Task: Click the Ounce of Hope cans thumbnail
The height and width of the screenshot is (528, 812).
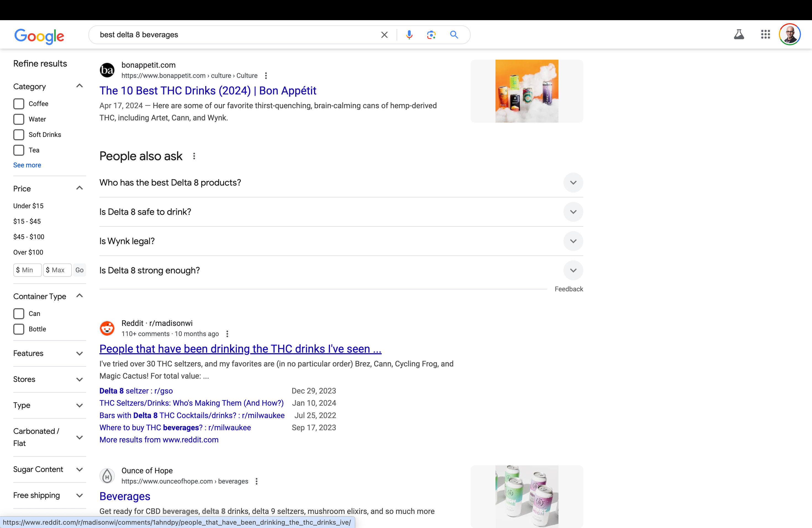Action: point(526,496)
